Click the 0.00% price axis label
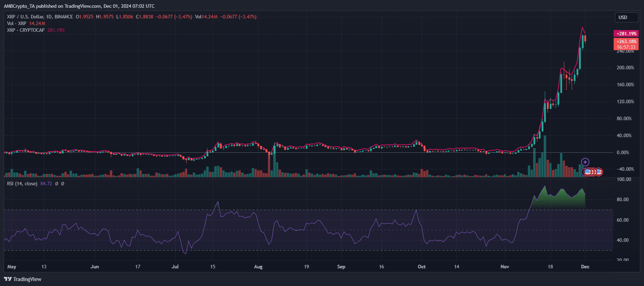 pos(623,152)
